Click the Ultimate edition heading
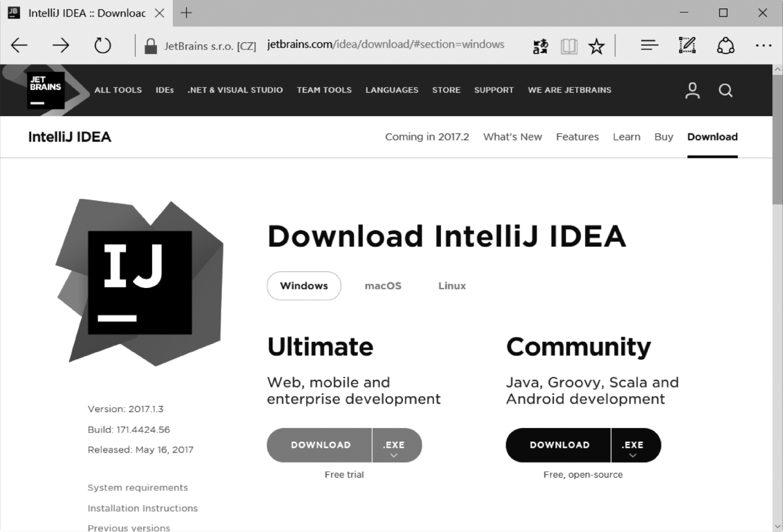The height and width of the screenshot is (532, 783). pyautogui.click(x=320, y=347)
